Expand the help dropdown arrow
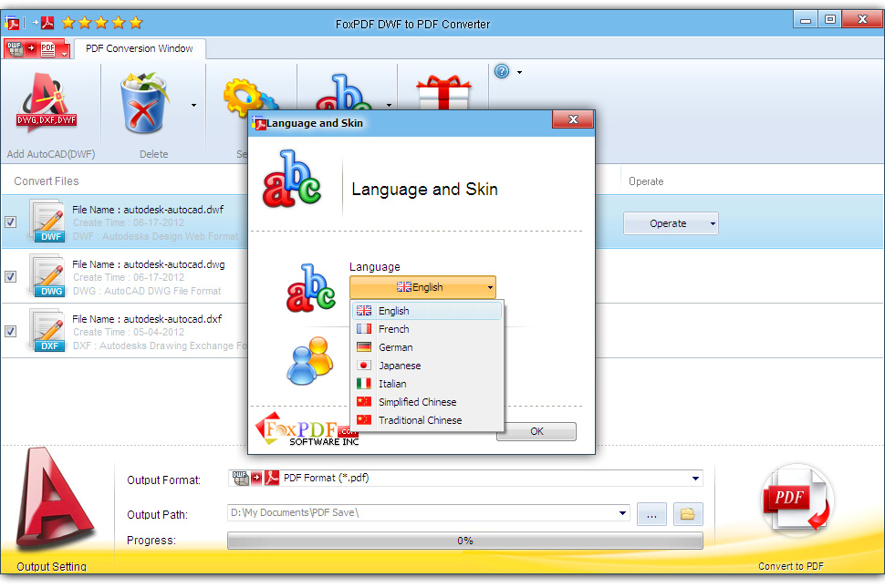885x588 pixels. [x=519, y=72]
